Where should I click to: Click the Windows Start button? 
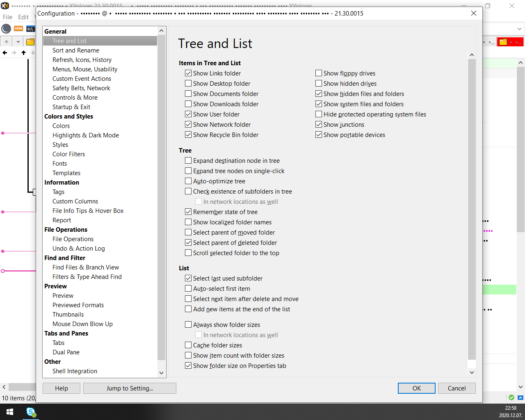[x=10, y=412]
